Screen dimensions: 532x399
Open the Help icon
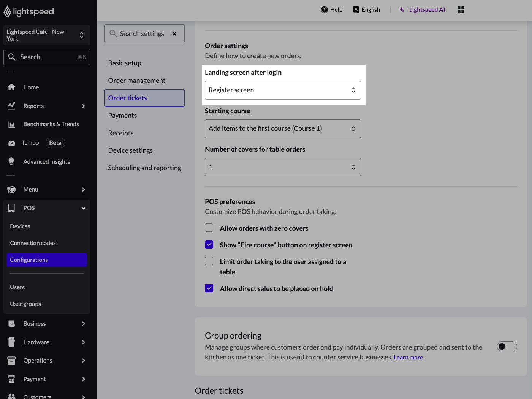323,9
